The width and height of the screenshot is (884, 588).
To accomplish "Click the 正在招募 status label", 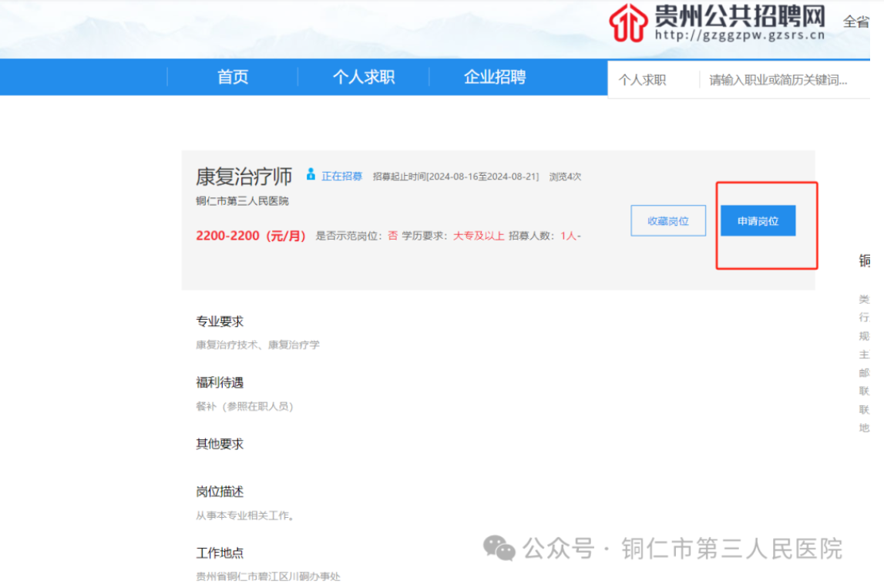I will (341, 176).
